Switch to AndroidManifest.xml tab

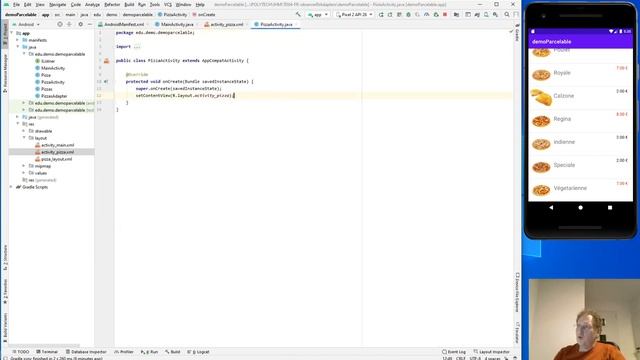[x=124, y=24]
